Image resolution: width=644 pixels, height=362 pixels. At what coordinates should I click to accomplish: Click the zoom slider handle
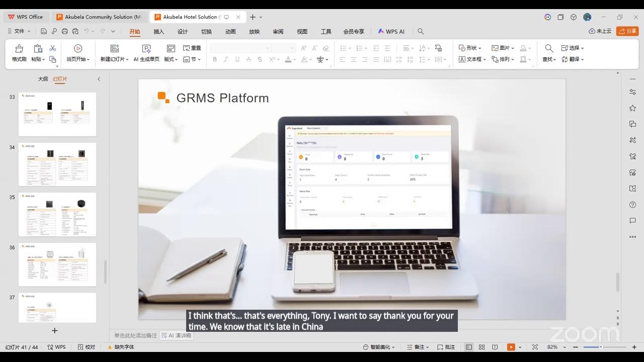point(601,347)
